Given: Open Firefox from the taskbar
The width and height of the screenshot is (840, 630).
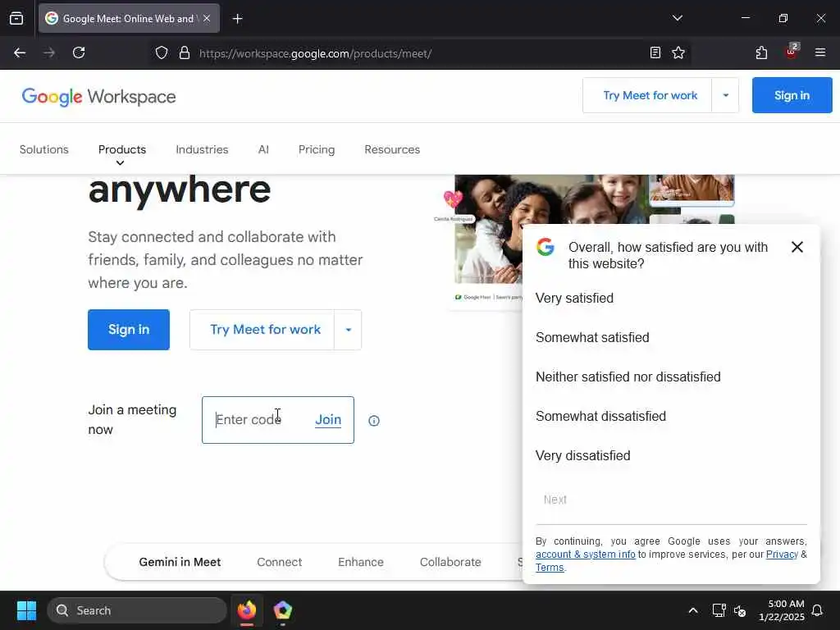Looking at the screenshot, I should point(247,610).
